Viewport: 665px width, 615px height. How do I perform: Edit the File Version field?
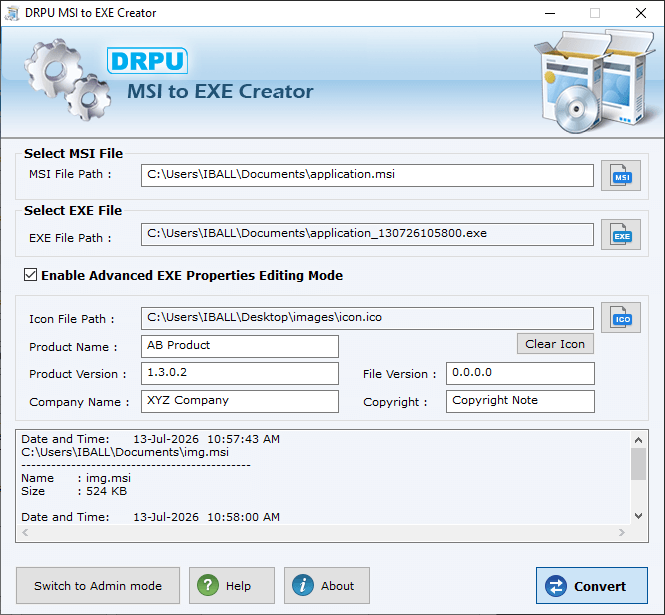pos(520,373)
